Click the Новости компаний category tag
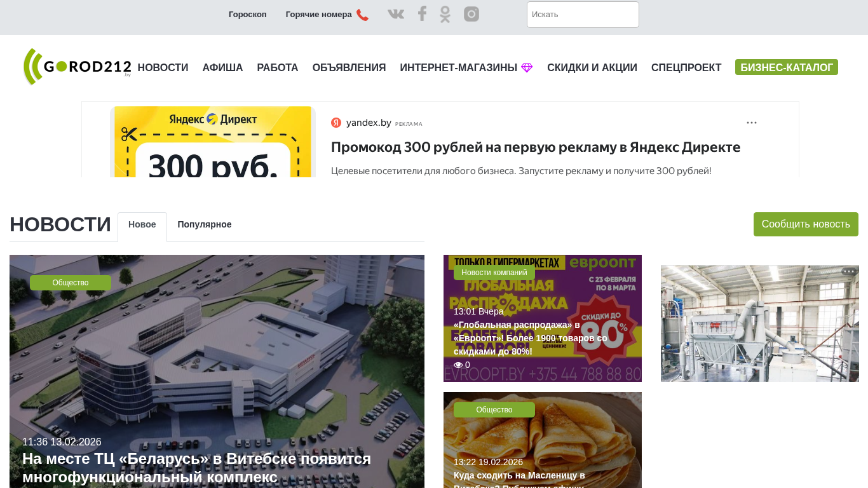The image size is (868, 488). click(x=494, y=273)
